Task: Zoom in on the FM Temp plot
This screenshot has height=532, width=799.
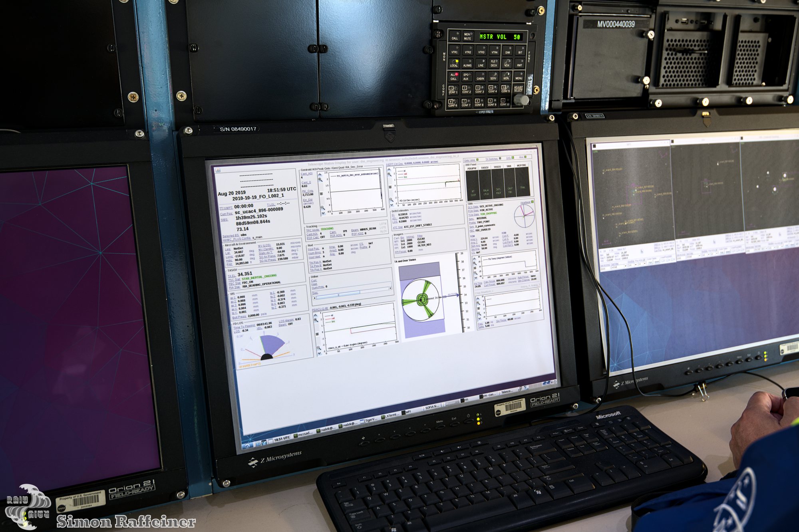Action: coord(475,263)
